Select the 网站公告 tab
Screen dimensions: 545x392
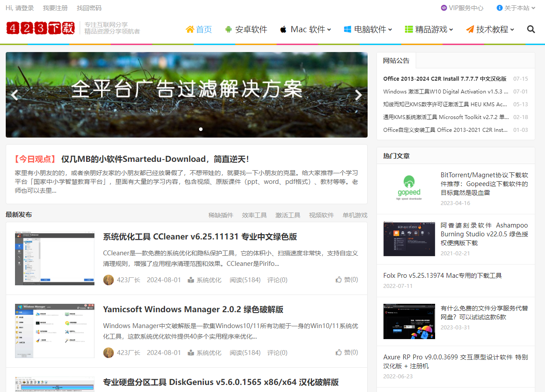[396, 60]
